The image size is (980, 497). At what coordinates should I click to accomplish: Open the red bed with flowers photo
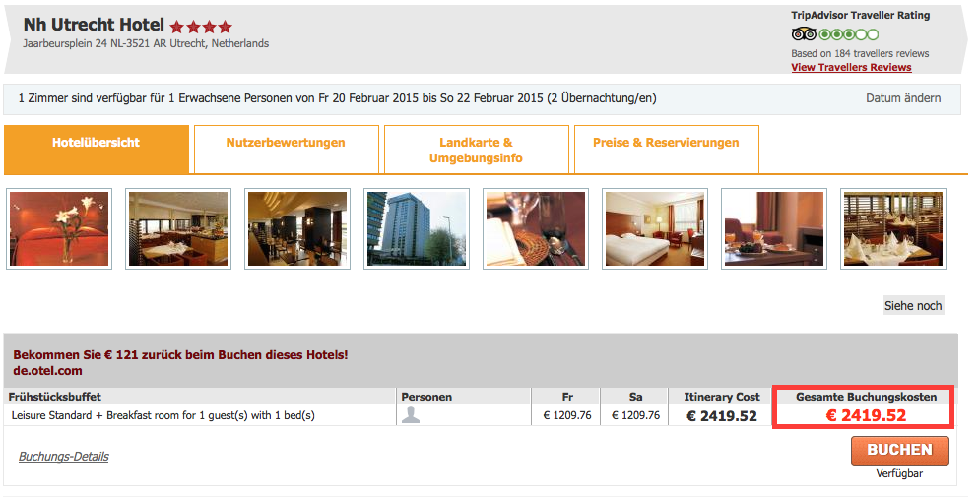pyautogui.click(x=59, y=228)
